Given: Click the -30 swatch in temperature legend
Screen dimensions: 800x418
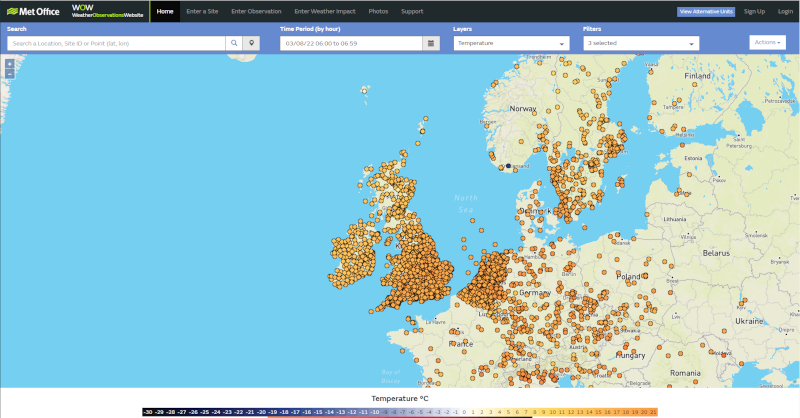Looking at the screenshot, I should [148, 412].
